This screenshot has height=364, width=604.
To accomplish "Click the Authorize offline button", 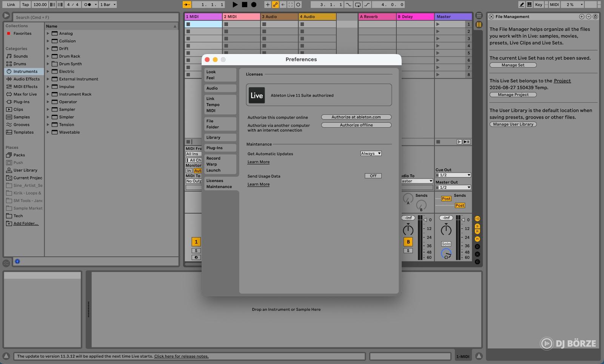I will [x=356, y=125].
